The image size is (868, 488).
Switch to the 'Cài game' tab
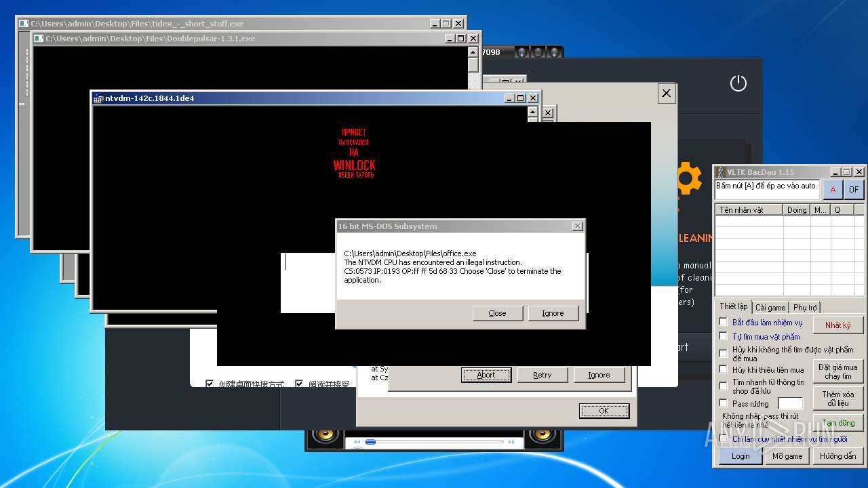tap(770, 308)
